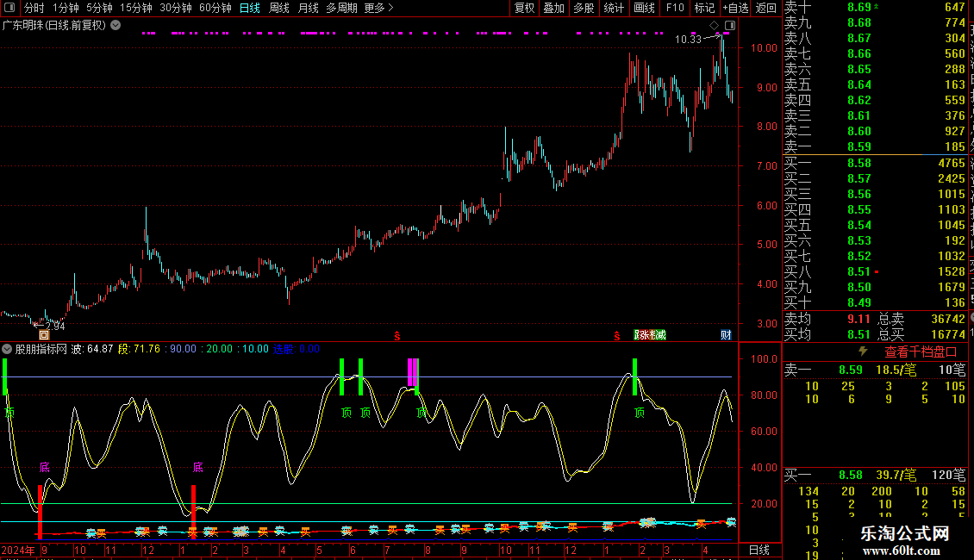Open the 复权 adjustment menu

coord(524,8)
